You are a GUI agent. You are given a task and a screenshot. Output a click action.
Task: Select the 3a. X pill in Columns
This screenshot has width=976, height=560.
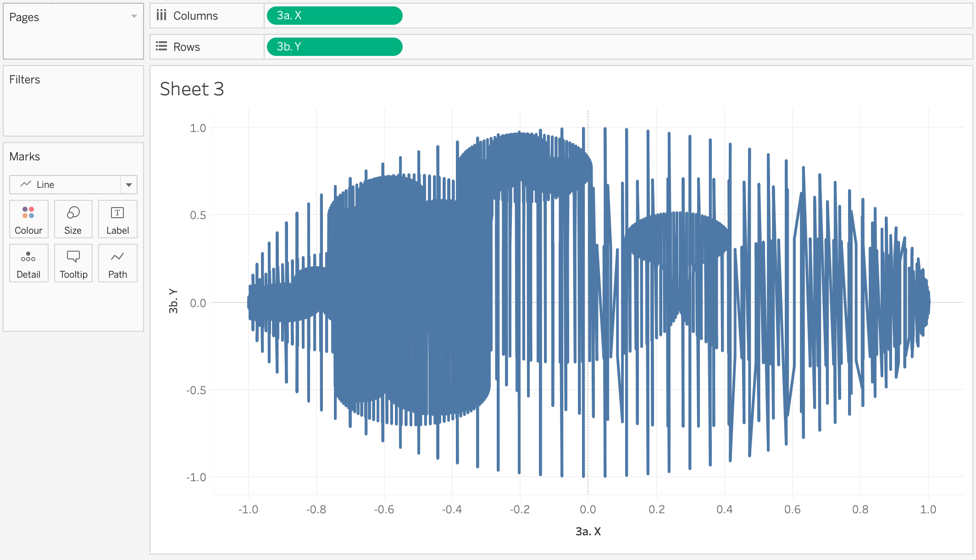334,16
